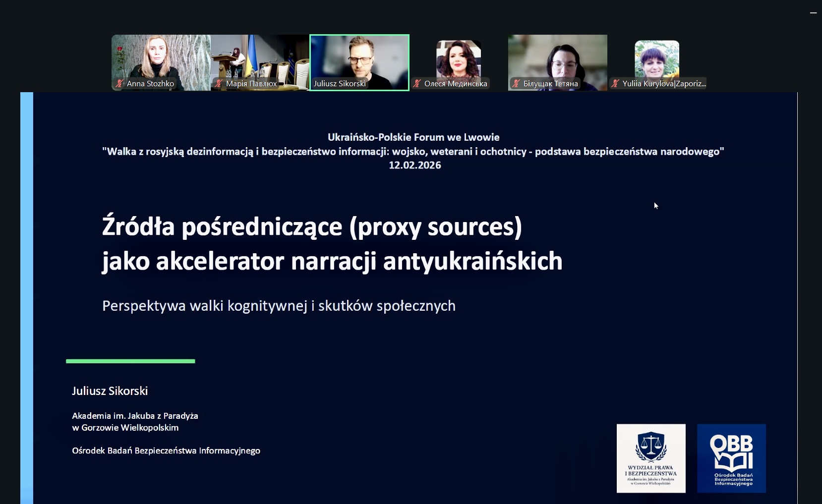Click the green accent line on the slide
Screen dimensions: 822x504
coord(130,361)
